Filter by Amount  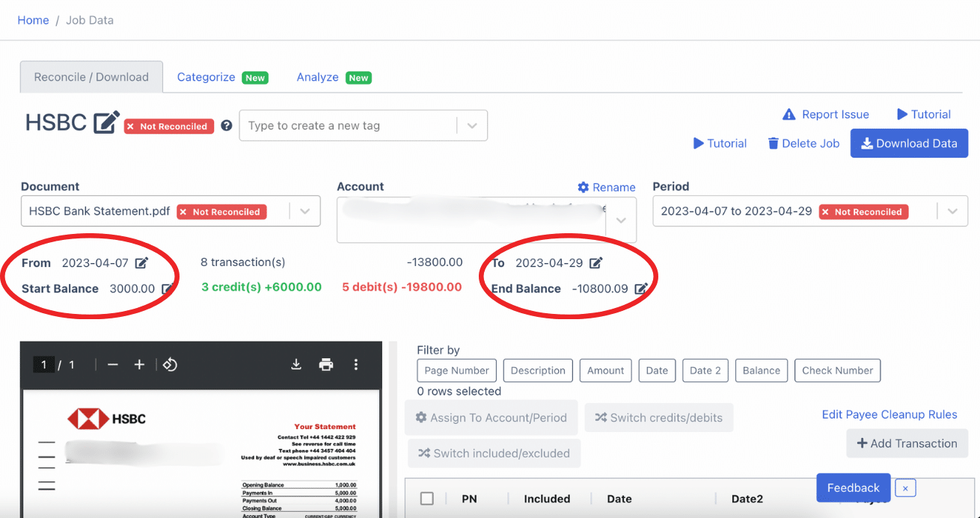pyautogui.click(x=605, y=371)
